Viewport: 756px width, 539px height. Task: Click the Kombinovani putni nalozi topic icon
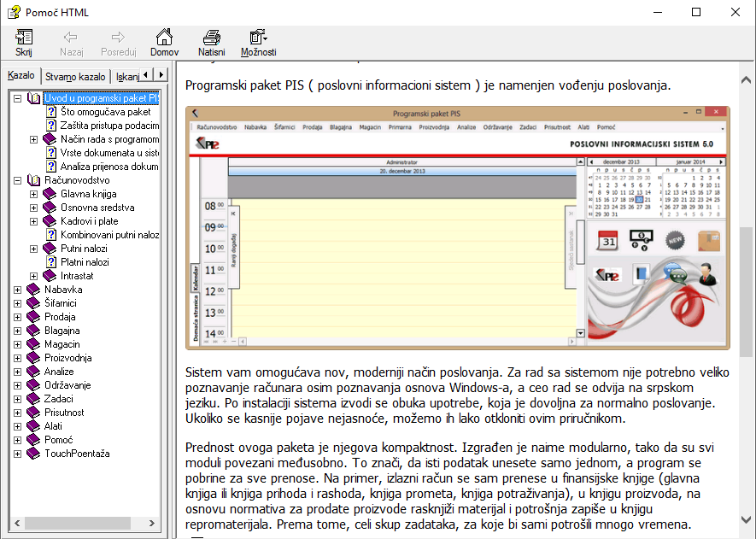pos(51,235)
